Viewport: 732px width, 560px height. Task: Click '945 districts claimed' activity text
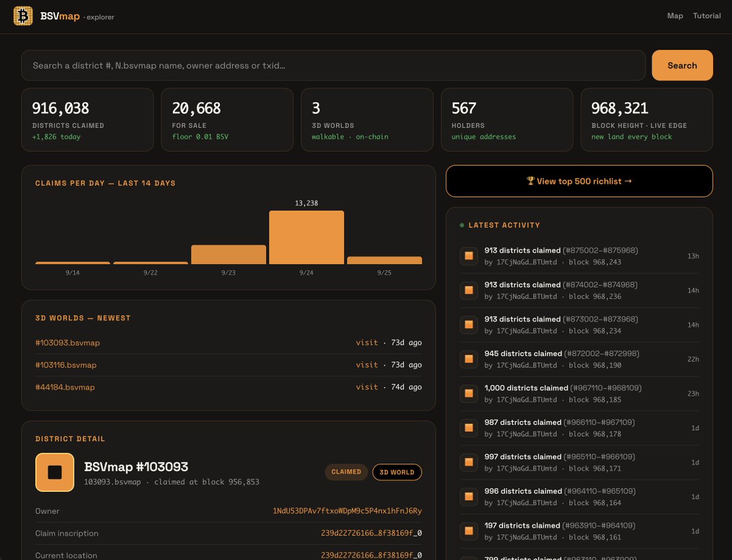coord(523,354)
